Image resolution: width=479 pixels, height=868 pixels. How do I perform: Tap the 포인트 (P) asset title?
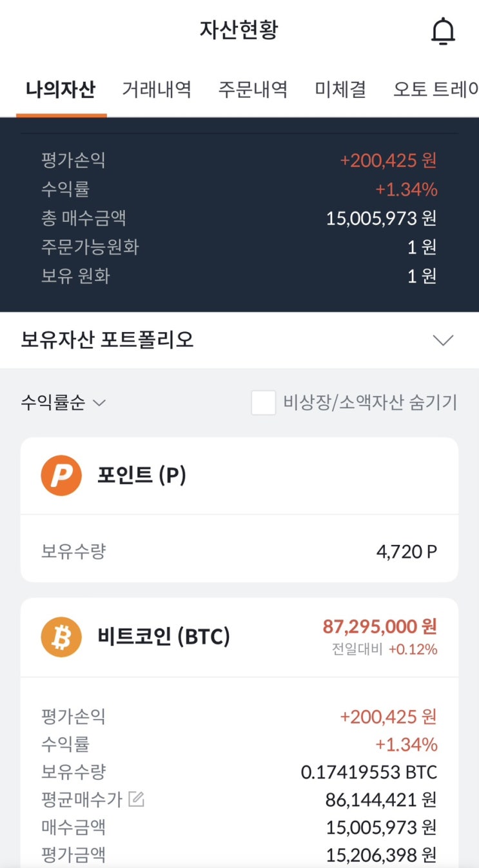[x=141, y=475]
